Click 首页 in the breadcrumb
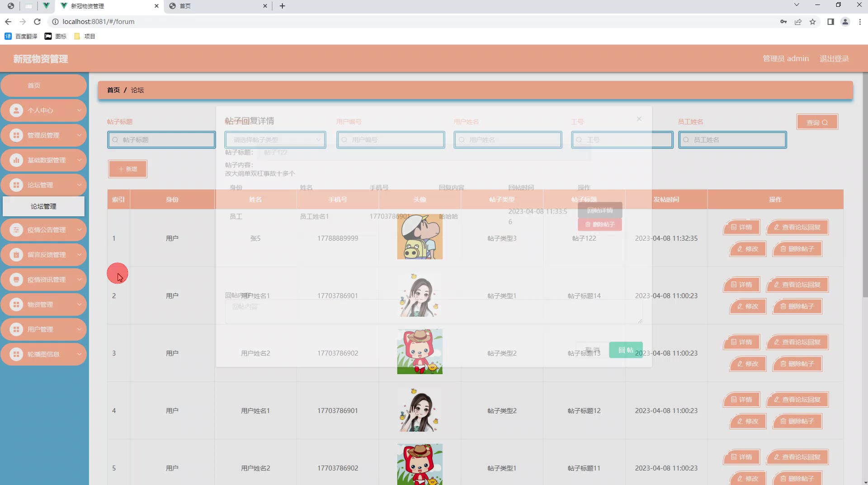Screen dimensions: 868x485 pyautogui.click(x=113, y=90)
